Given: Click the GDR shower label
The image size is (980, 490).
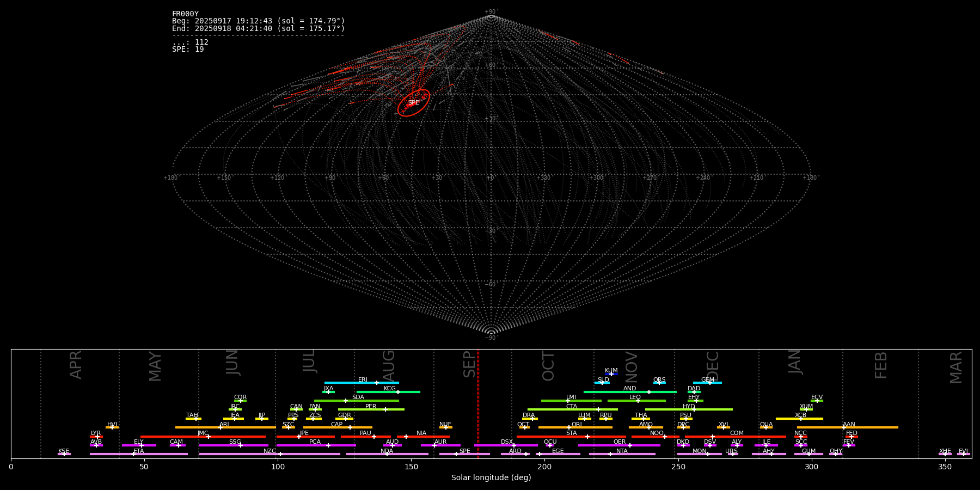Looking at the screenshot, I should tap(344, 415).
